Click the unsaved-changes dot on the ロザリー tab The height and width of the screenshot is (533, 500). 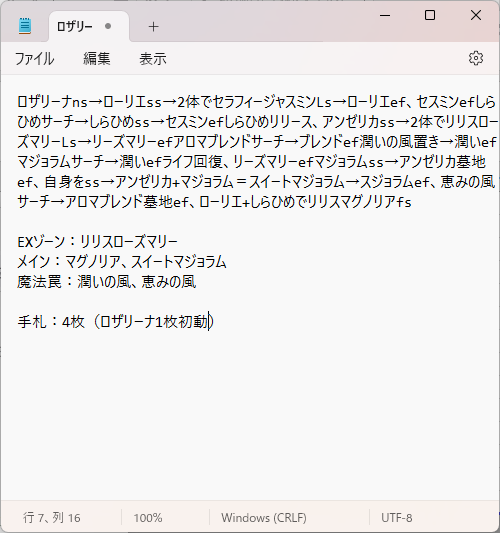(108, 26)
